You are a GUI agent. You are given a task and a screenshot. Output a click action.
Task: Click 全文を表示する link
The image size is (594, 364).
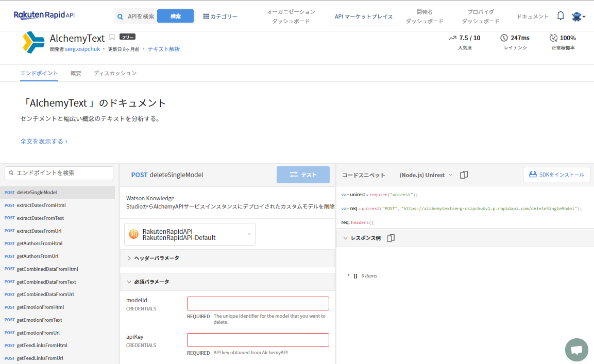[44, 141]
